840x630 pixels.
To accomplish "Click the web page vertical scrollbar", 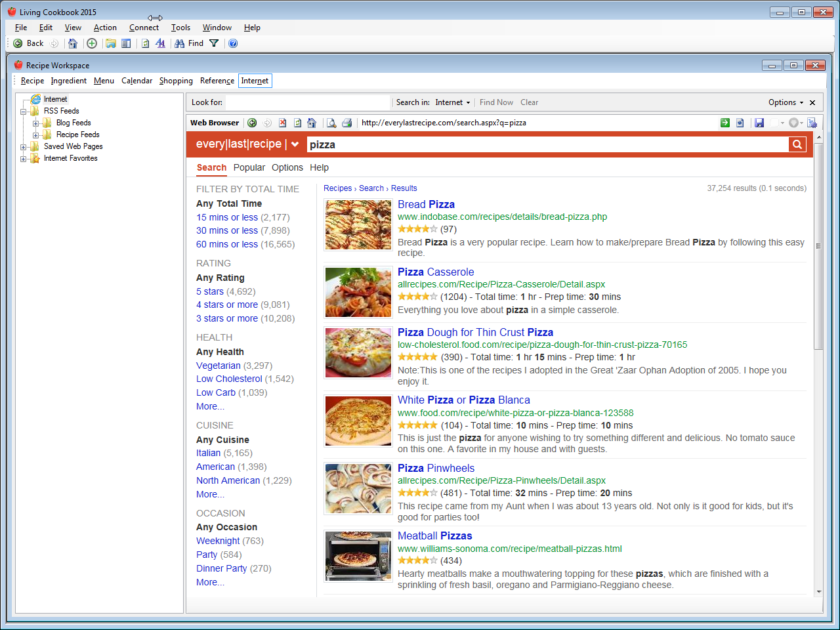I will point(818,246).
